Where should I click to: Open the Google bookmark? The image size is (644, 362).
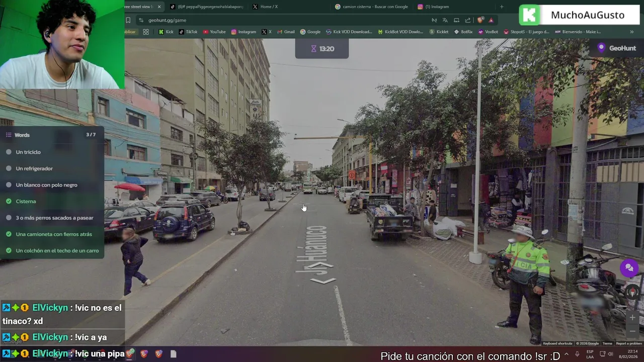click(x=310, y=32)
